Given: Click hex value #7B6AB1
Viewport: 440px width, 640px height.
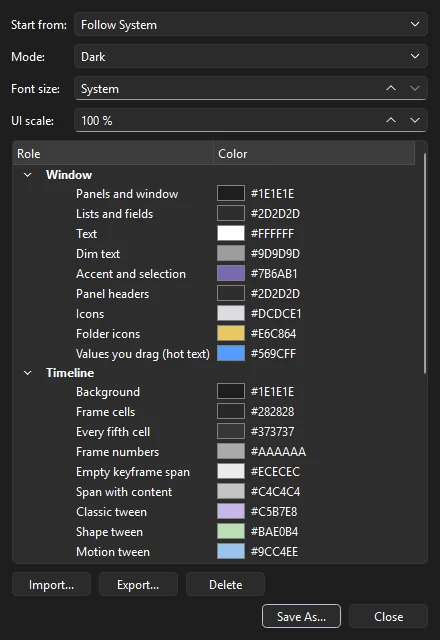Looking at the screenshot, I should 274,273.
